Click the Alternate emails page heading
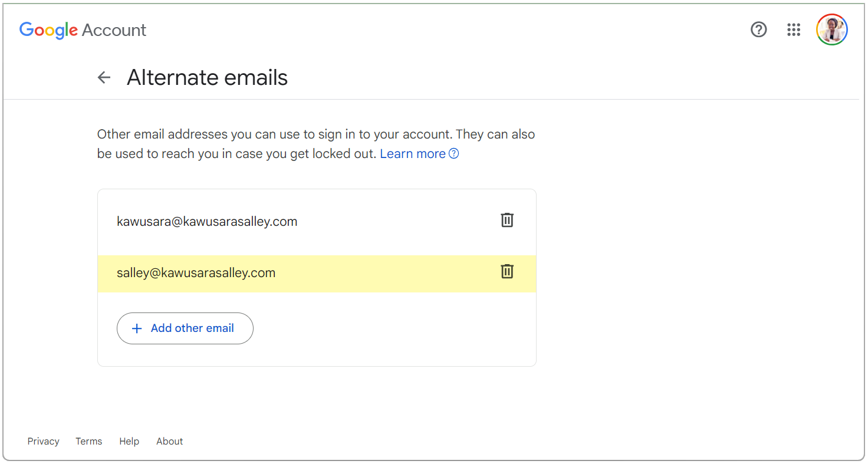 point(208,77)
